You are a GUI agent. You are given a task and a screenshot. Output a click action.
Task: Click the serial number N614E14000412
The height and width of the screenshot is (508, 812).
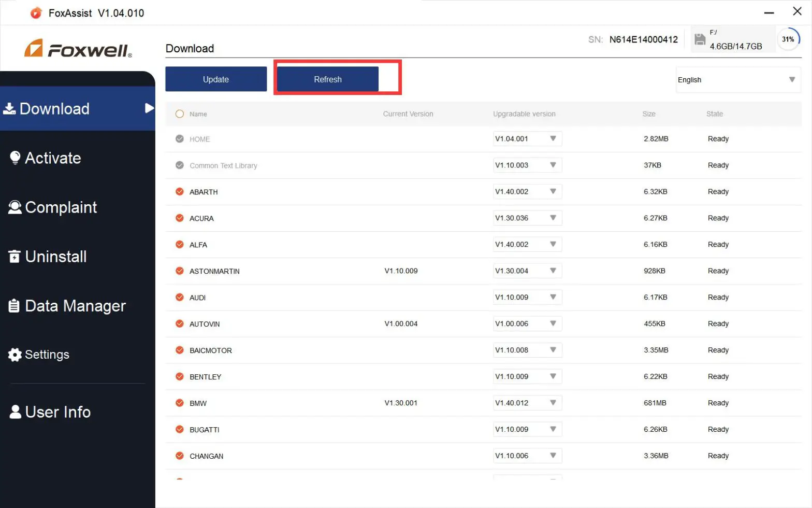(x=643, y=39)
